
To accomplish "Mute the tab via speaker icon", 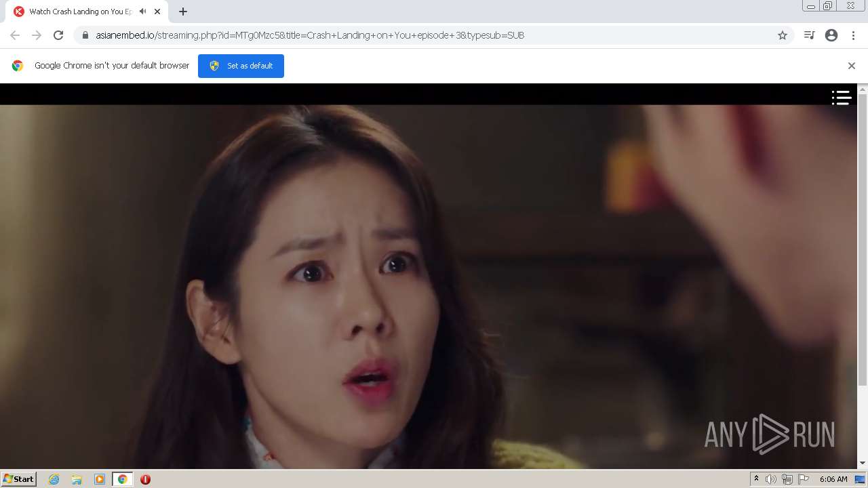I will [x=142, y=12].
